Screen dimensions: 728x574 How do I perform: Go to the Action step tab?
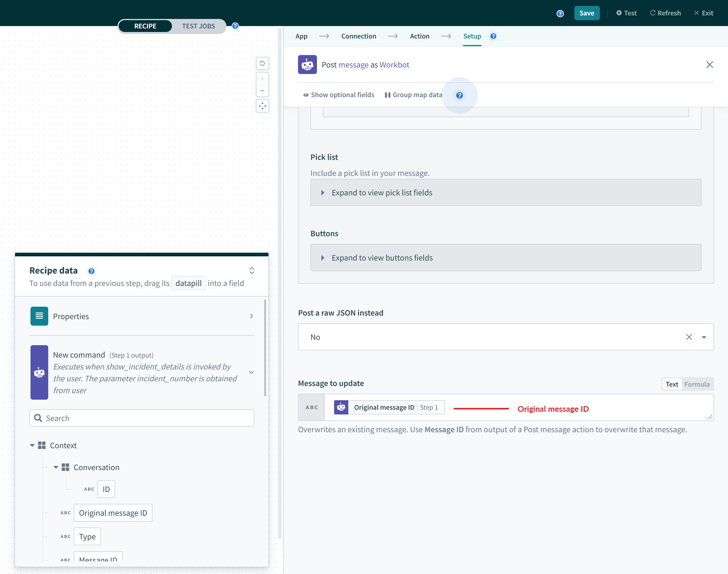coord(419,36)
